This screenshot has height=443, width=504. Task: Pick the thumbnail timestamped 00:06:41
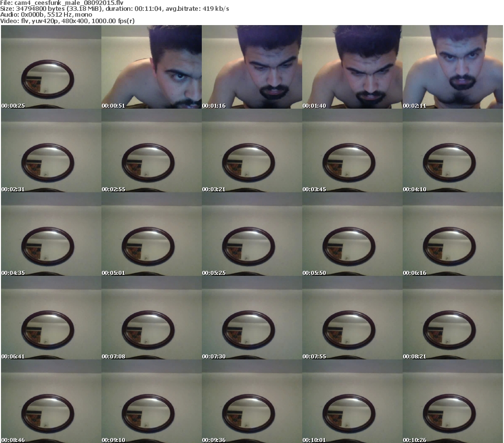pyautogui.click(x=51, y=318)
